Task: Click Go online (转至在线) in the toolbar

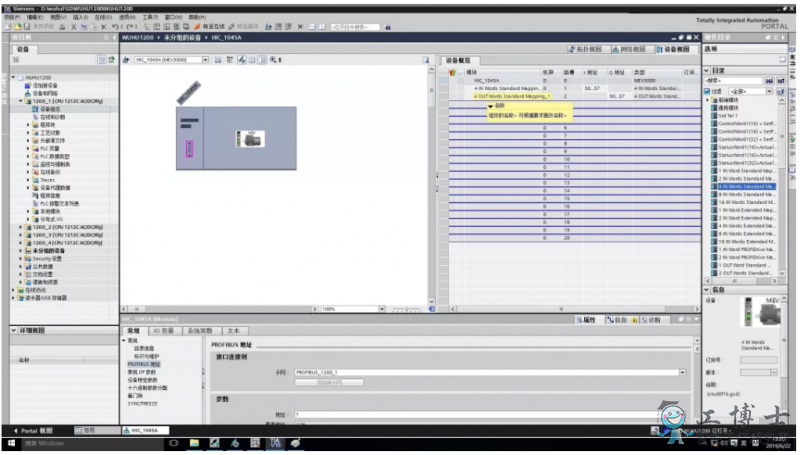Action: click(209, 27)
